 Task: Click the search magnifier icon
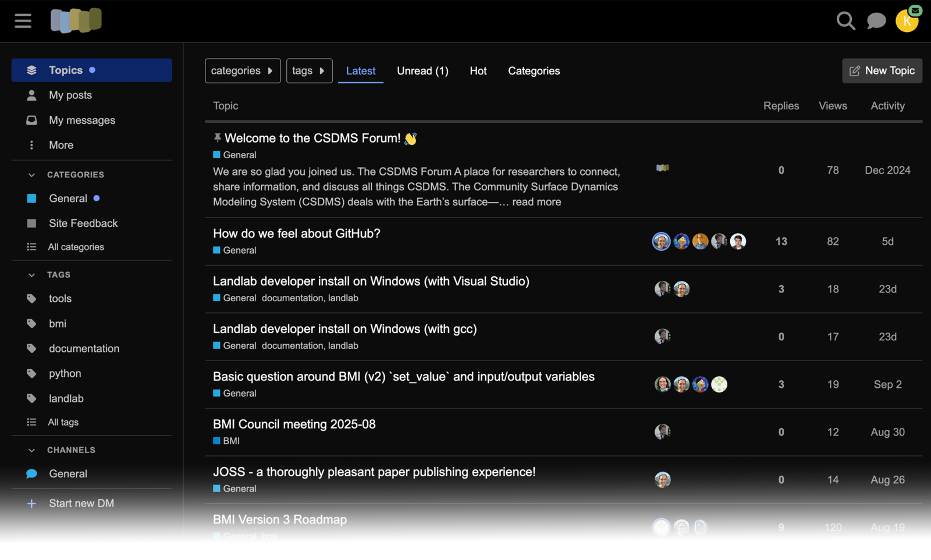pos(845,21)
